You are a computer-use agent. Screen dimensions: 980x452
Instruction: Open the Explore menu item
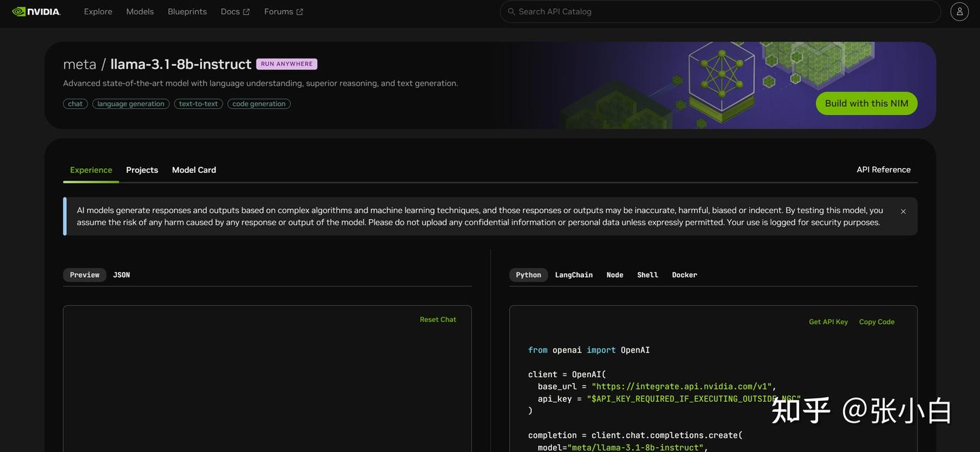[98, 12]
